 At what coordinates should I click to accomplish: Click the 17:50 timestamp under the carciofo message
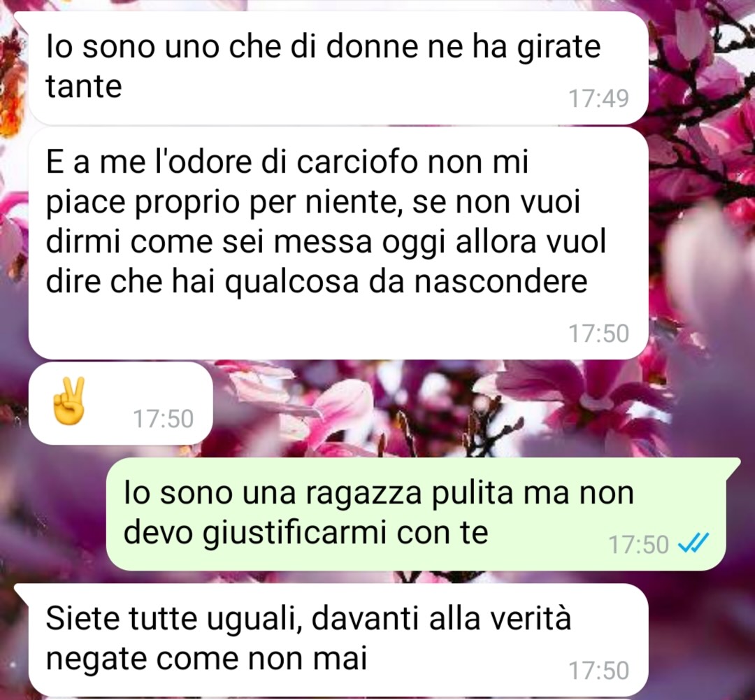pyautogui.click(x=598, y=334)
